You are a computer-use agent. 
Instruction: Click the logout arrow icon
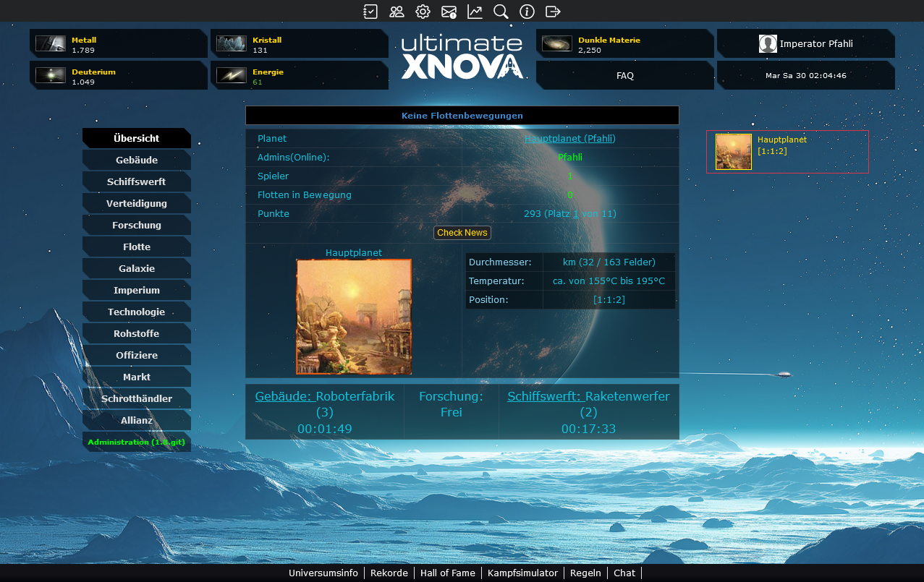553,12
